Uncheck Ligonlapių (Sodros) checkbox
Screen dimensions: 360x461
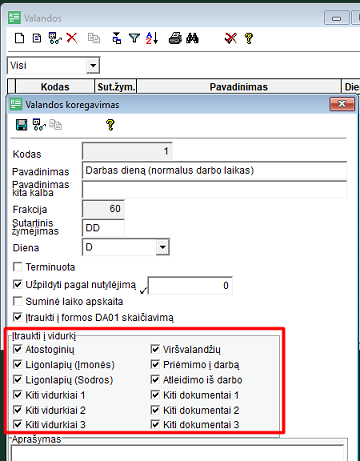pyautogui.click(x=17, y=380)
